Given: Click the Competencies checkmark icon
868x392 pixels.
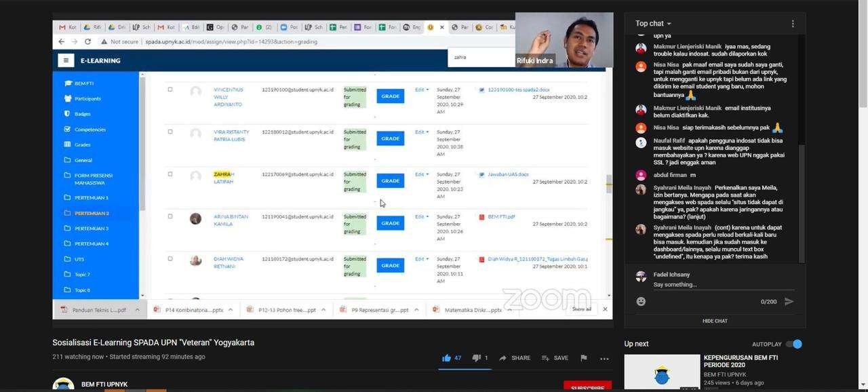Looking at the screenshot, I should point(67,129).
